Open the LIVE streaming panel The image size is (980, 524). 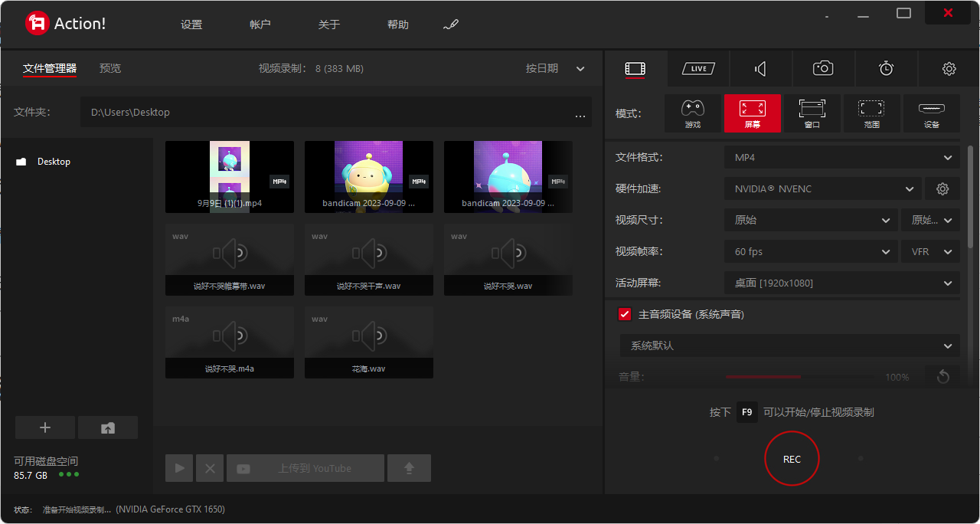coord(697,68)
